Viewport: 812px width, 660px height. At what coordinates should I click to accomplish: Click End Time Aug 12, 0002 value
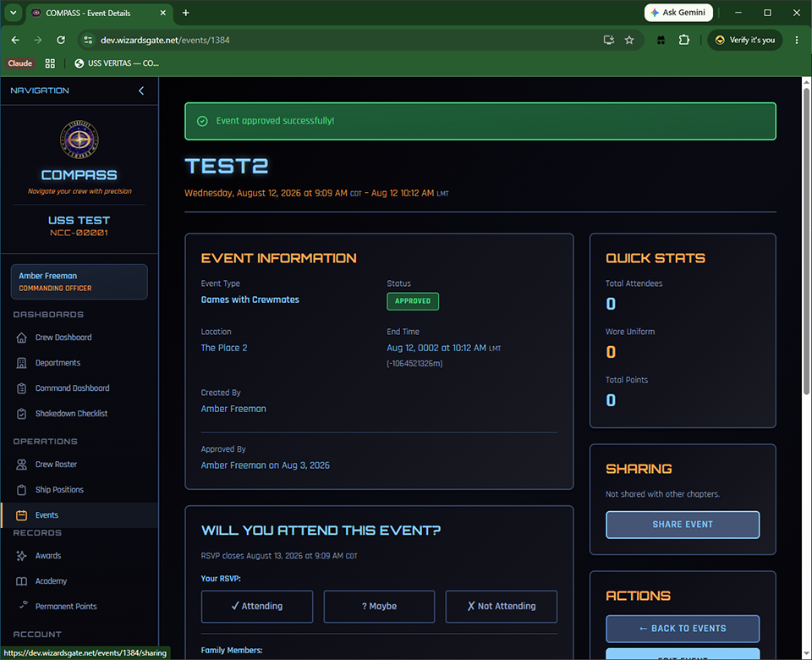tap(444, 348)
